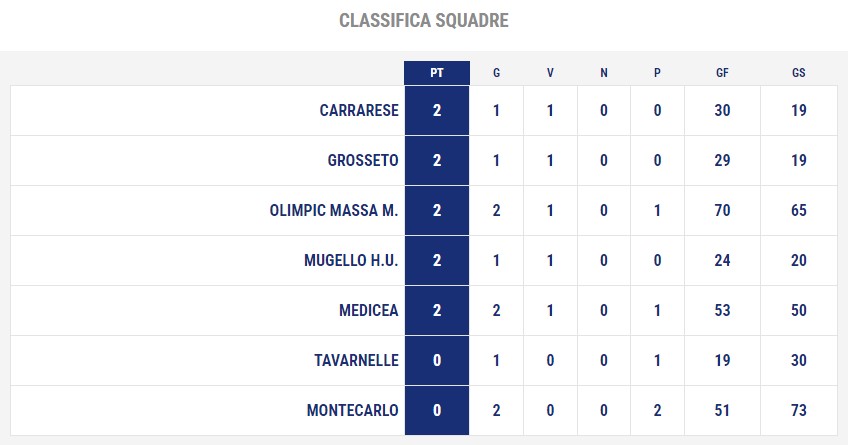Image resolution: width=853 pixels, height=445 pixels.
Task: Click the P column header
Action: (x=657, y=73)
